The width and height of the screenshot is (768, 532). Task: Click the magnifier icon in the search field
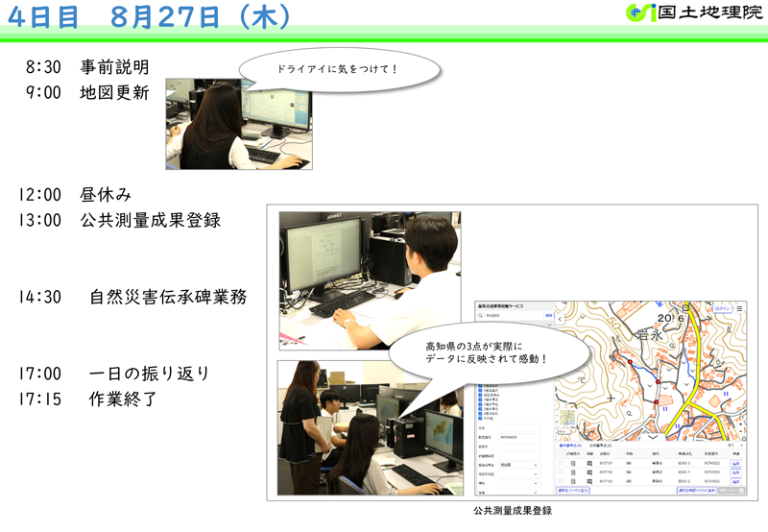click(x=481, y=316)
